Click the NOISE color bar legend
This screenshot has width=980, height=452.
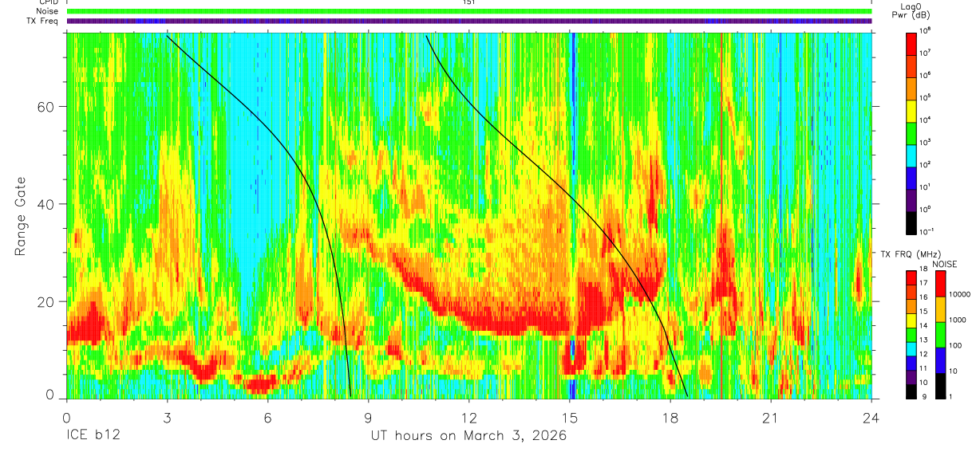(940, 335)
